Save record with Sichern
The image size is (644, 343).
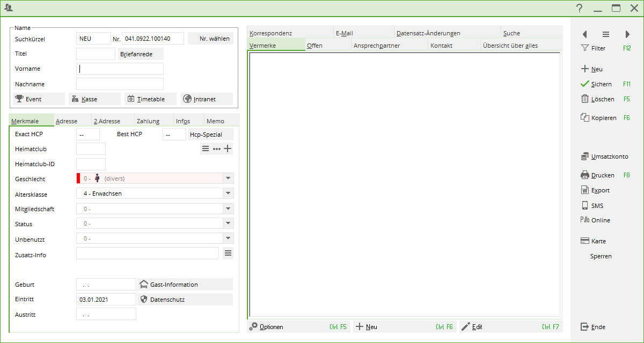pyautogui.click(x=596, y=84)
